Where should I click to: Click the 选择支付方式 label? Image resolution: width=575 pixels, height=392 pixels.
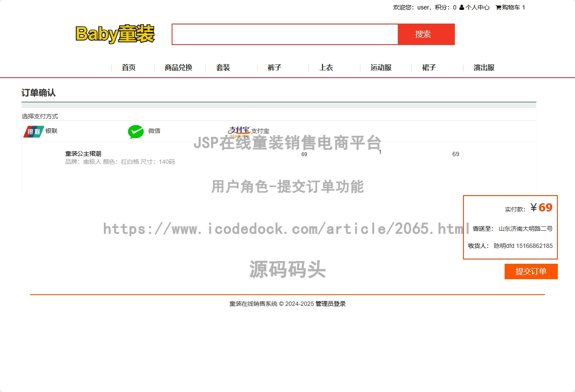click(x=40, y=116)
